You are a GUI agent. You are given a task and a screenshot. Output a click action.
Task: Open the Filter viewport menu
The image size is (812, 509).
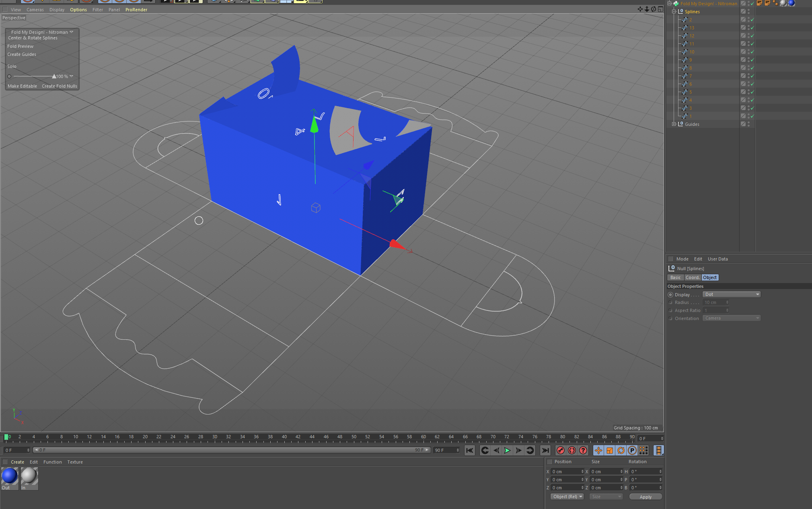(x=98, y=10)
